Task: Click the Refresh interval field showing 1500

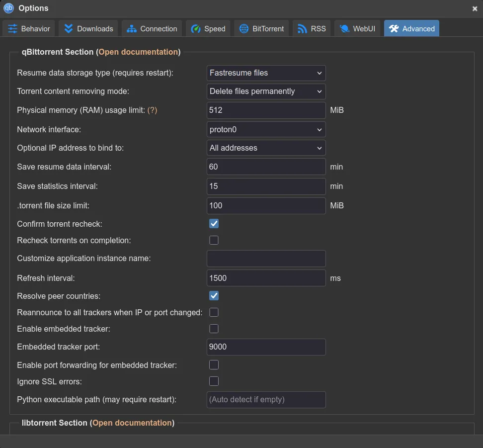Action: pos(266,278)
